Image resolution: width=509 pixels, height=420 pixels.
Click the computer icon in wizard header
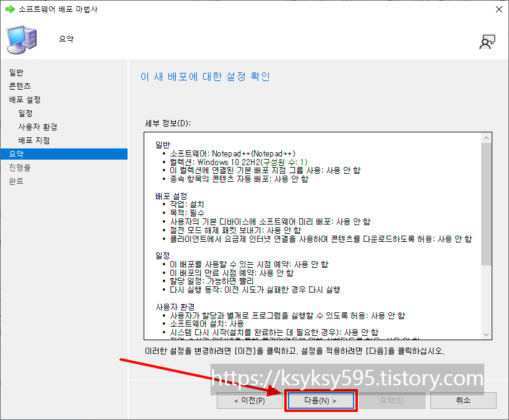(x=22, y=40)
